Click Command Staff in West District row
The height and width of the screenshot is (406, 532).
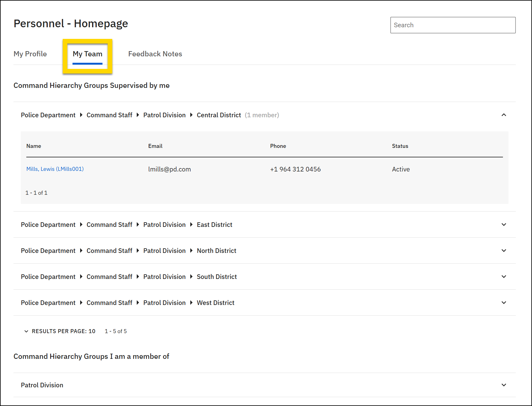point(110,303)
